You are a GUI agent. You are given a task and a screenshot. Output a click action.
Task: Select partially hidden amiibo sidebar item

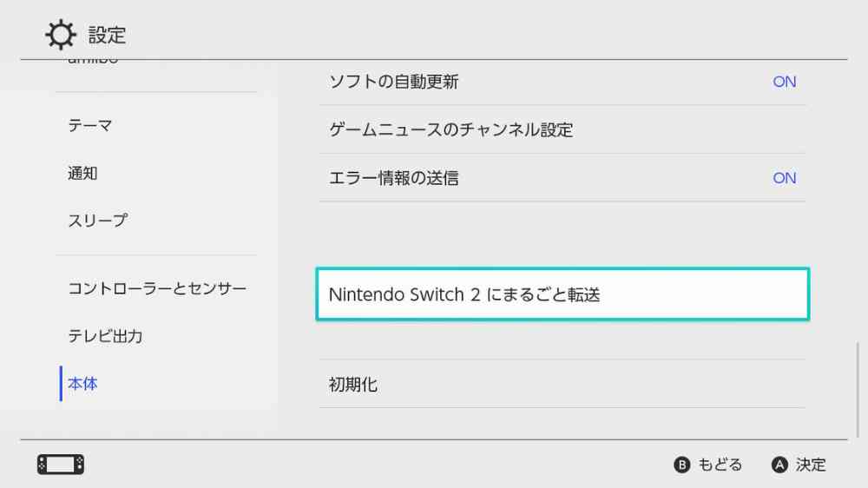[93, 63]
